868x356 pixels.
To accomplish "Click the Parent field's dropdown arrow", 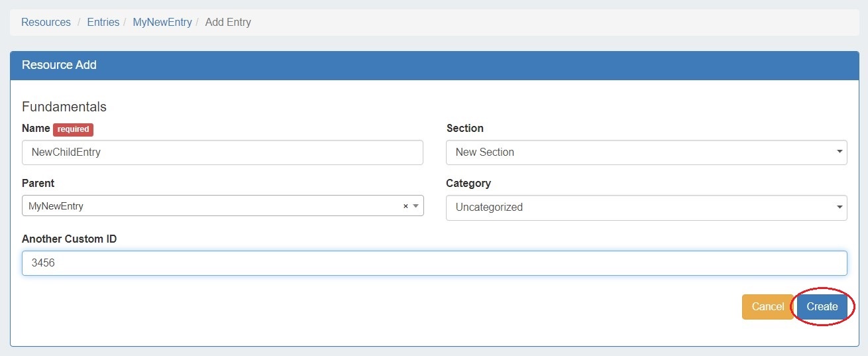I will (415, 206).
